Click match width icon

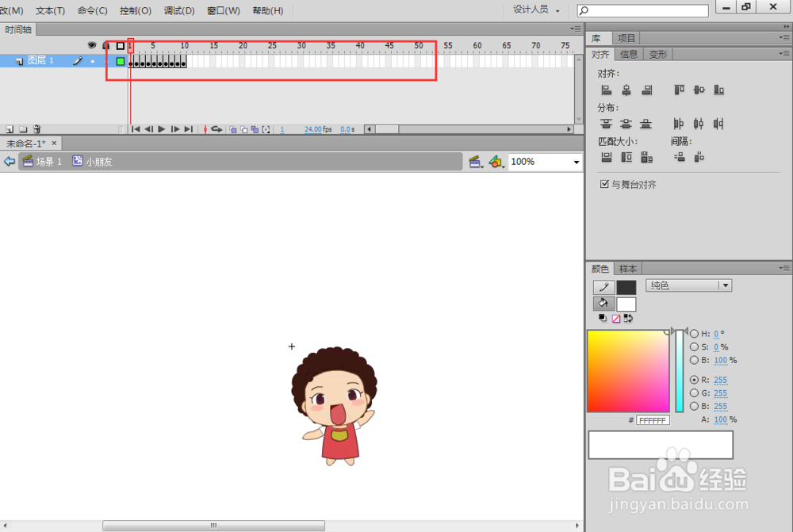[607, 157]
